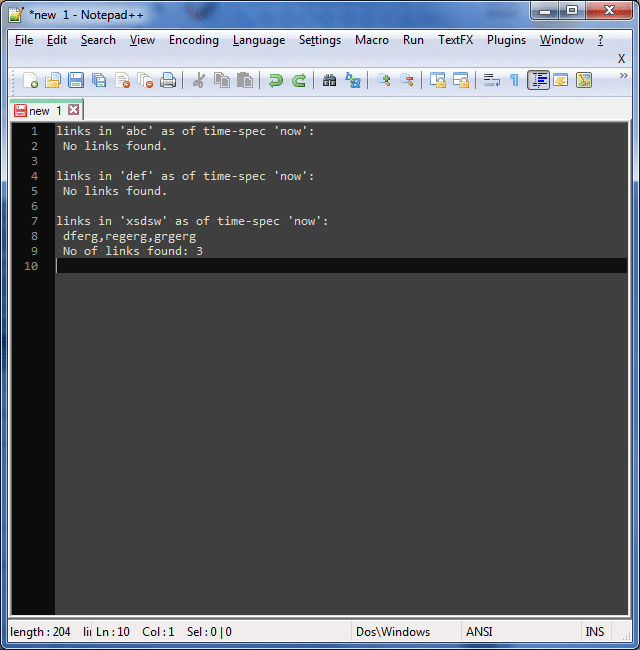Open the Plugins menu
Image resolution: width=640 pixels, height=650 pixels.
click(506, 40)
